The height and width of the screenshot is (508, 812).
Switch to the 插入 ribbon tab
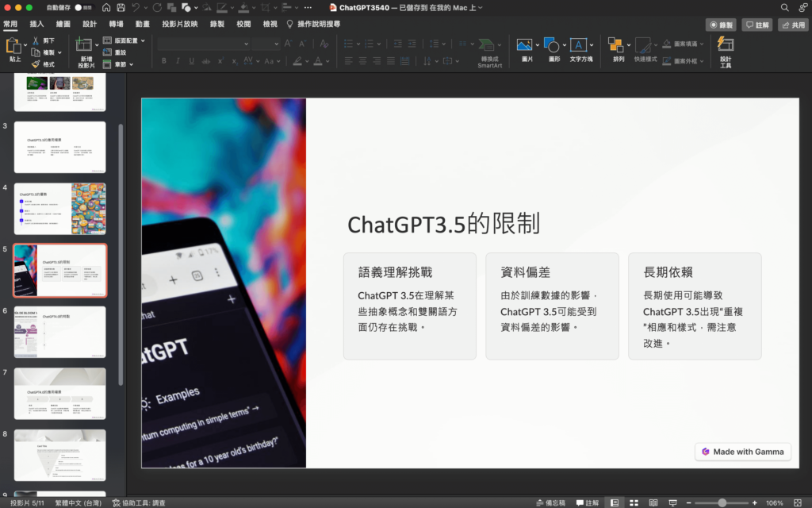point(37,24)
